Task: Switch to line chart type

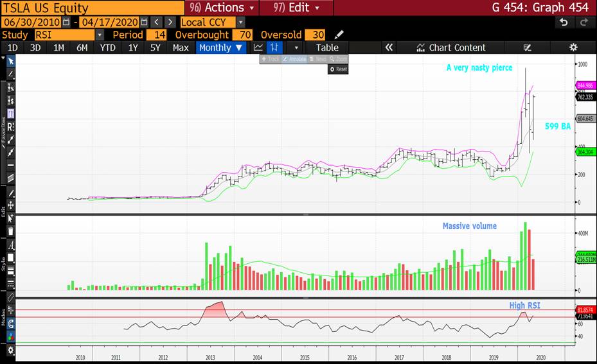Action: coord(258,48)
